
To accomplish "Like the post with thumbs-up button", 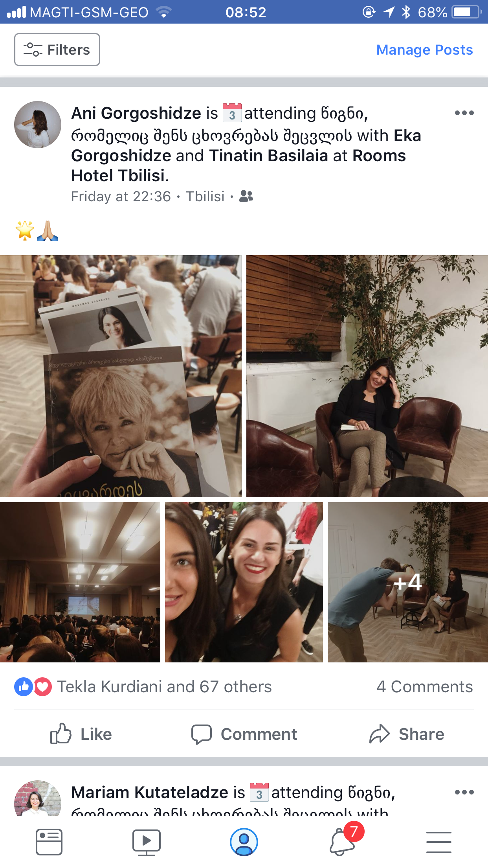I will click(81, 734).
